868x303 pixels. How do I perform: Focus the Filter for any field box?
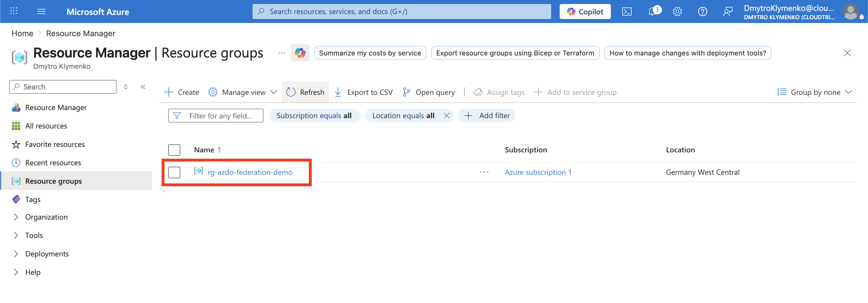tap(216, 116)
